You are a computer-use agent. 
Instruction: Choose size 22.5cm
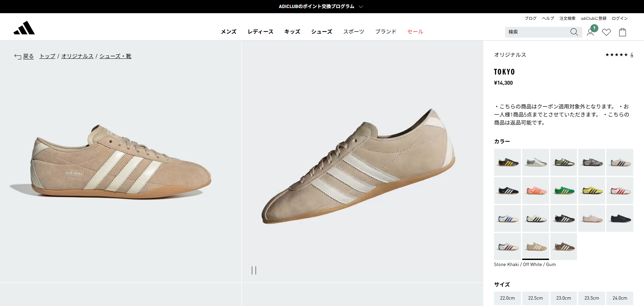(x=536, y=298)
